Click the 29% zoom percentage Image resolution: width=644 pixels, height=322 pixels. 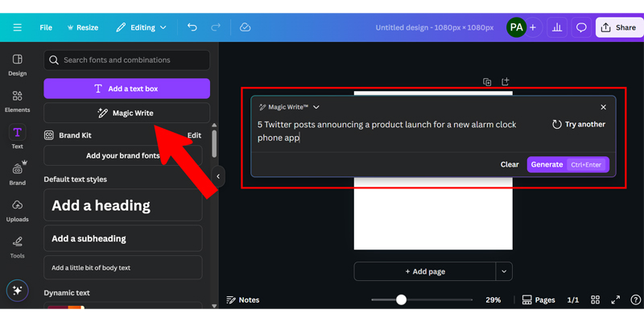493,299
